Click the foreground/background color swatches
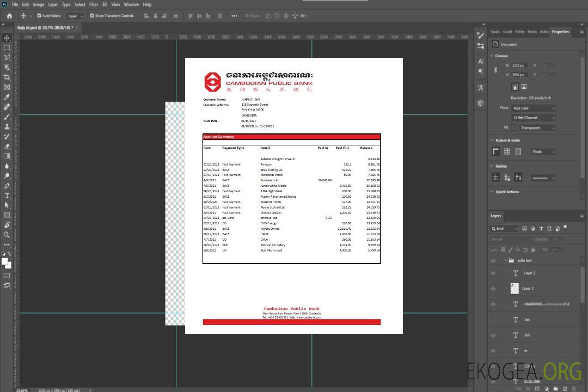588x392 pixels. point(7,264)
